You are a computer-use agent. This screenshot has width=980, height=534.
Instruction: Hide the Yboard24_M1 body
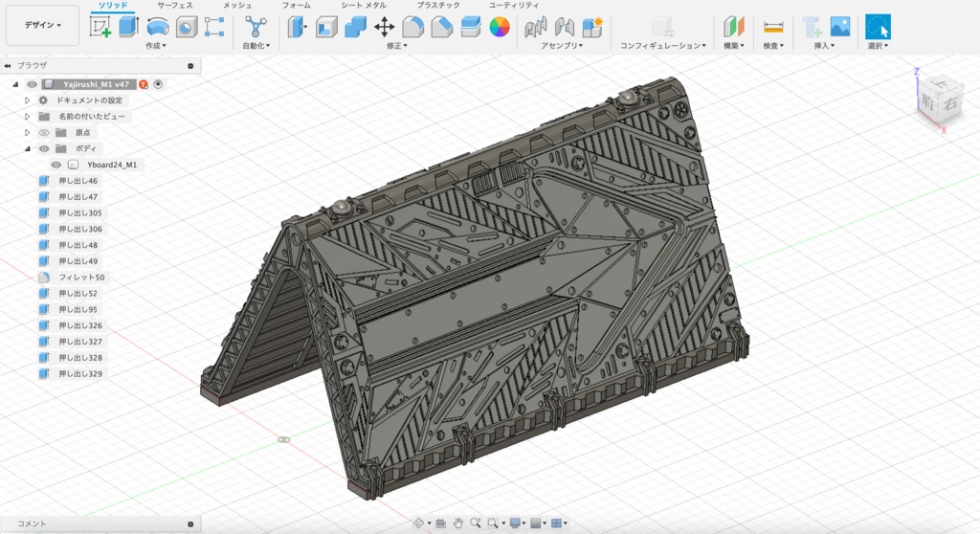pos(56,165)
